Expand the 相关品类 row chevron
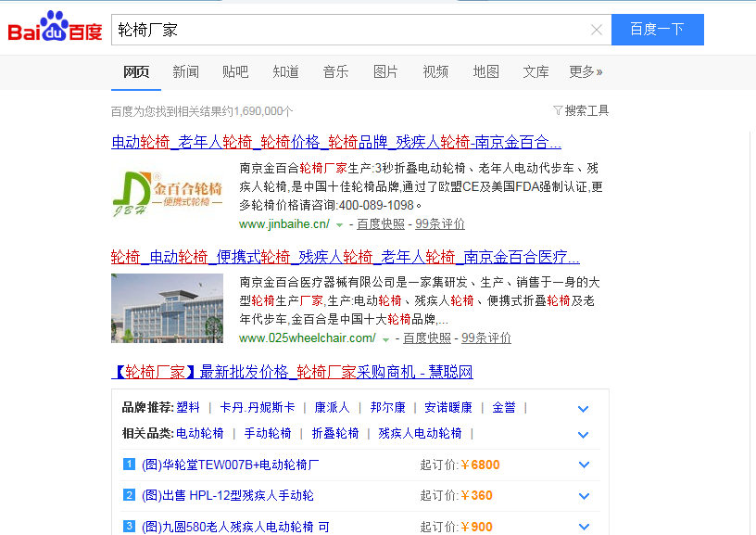 [x=584, y=435]
